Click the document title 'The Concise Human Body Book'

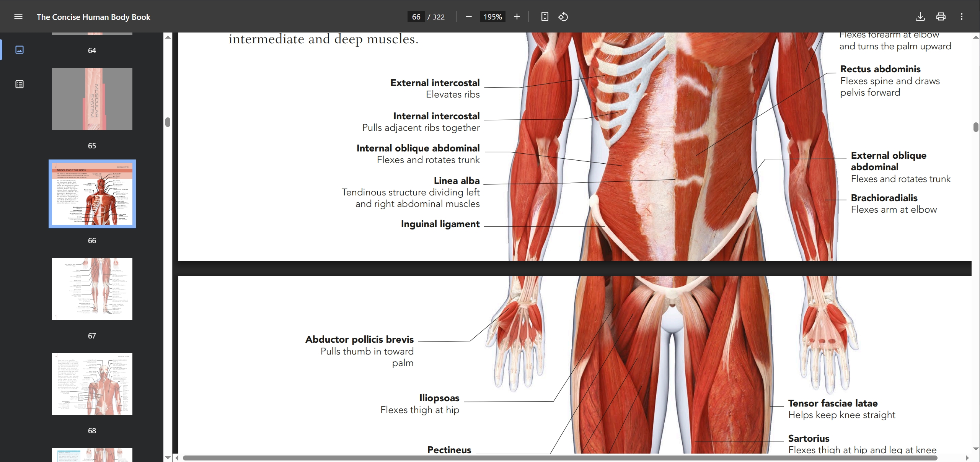(93, 17)
